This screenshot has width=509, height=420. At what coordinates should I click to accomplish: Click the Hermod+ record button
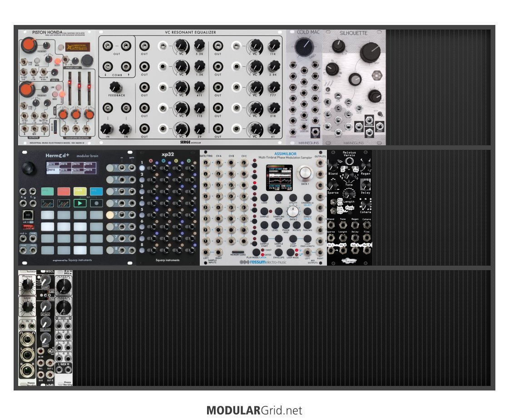(x=96, y=203)
